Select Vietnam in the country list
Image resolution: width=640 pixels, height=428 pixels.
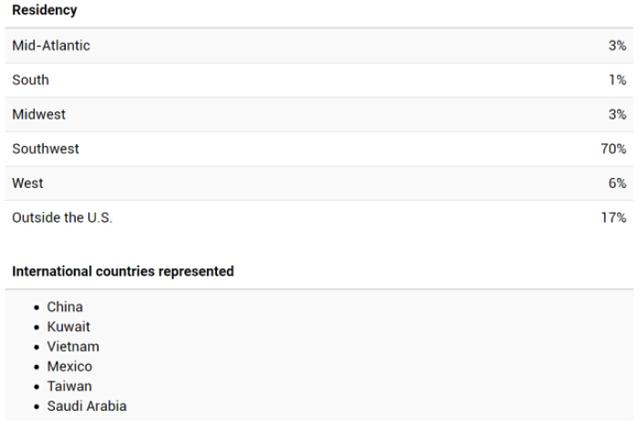(x=73, y=346)
